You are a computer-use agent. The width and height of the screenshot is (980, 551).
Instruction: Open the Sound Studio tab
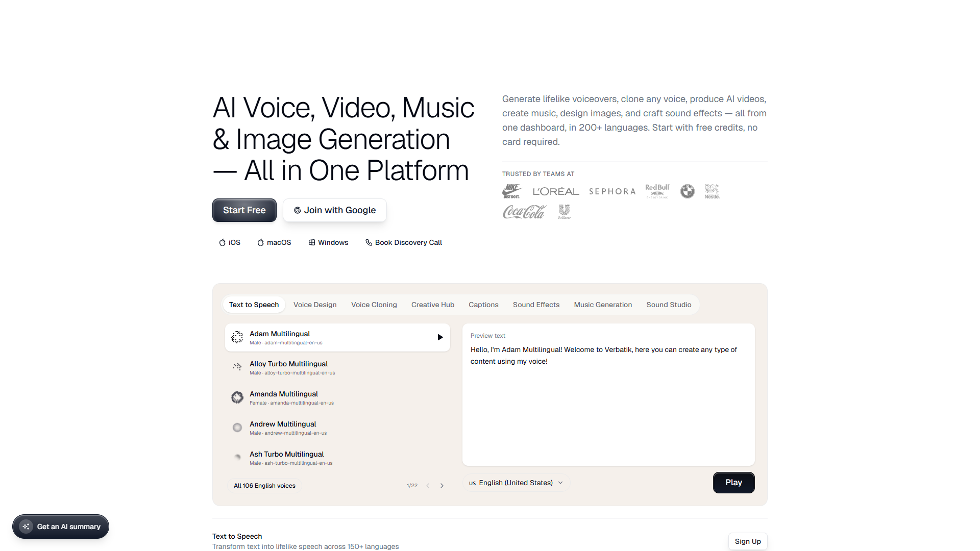click(669, 305)
